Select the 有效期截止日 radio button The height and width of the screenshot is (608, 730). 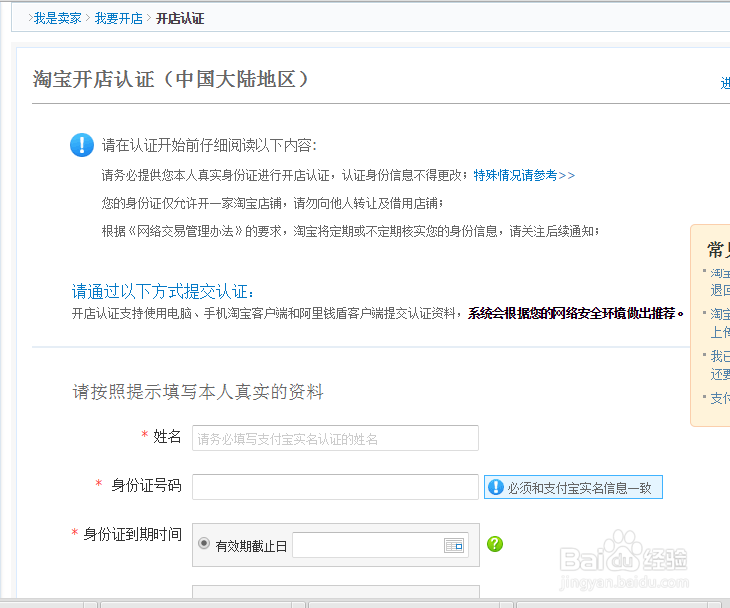pyautogui.click(x=204, y=543)
